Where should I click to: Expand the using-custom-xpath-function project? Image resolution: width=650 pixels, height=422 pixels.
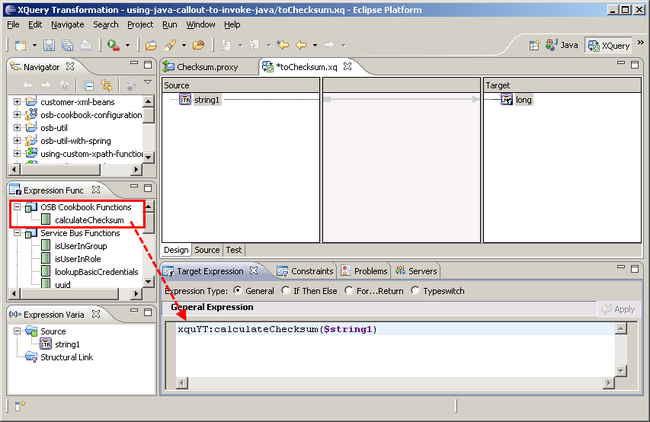pyautogui.click(x=17, y=153)
